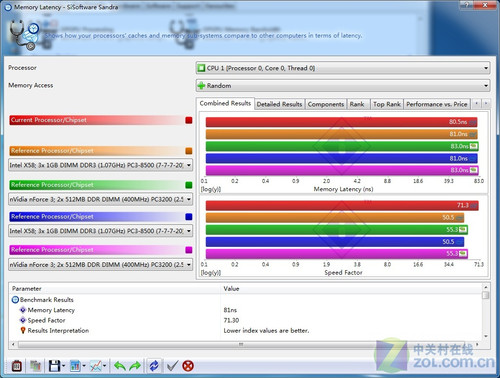The image size is (500, 378).
Task: Click the grey checkmark OK icon
Action: [x=172, y=366]
